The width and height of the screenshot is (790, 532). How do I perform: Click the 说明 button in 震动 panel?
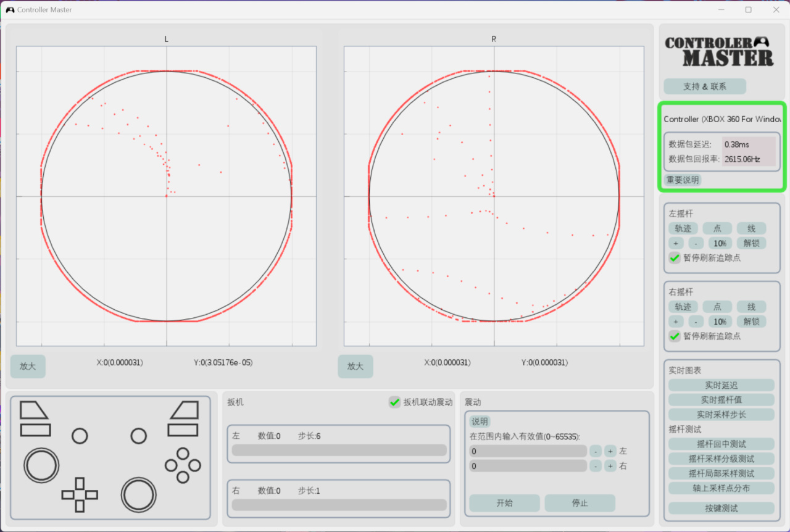coord(480,422)
